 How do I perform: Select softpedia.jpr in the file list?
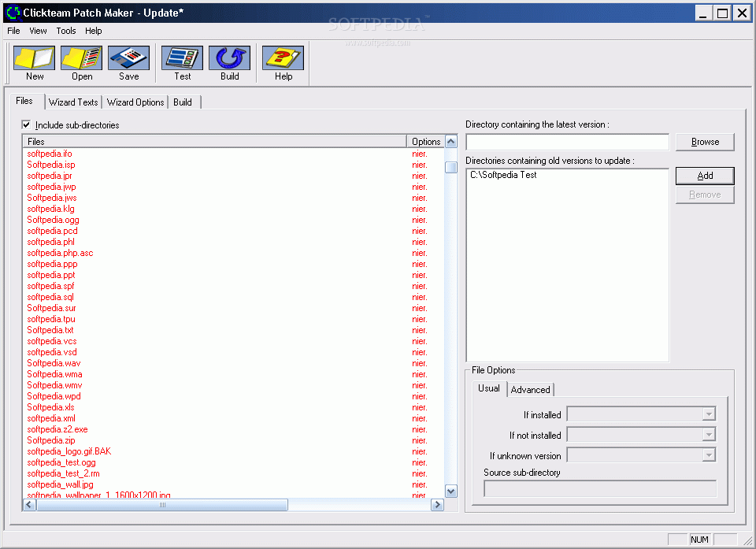pos(50,176)
